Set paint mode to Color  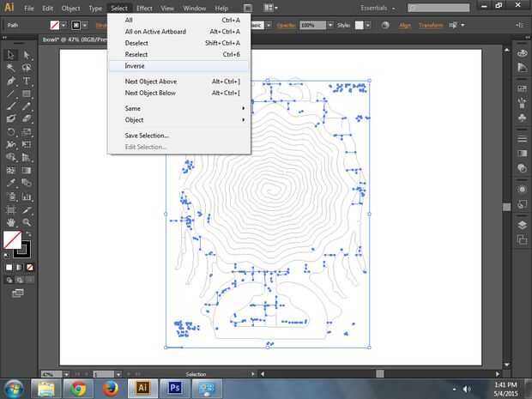[9, 268]
